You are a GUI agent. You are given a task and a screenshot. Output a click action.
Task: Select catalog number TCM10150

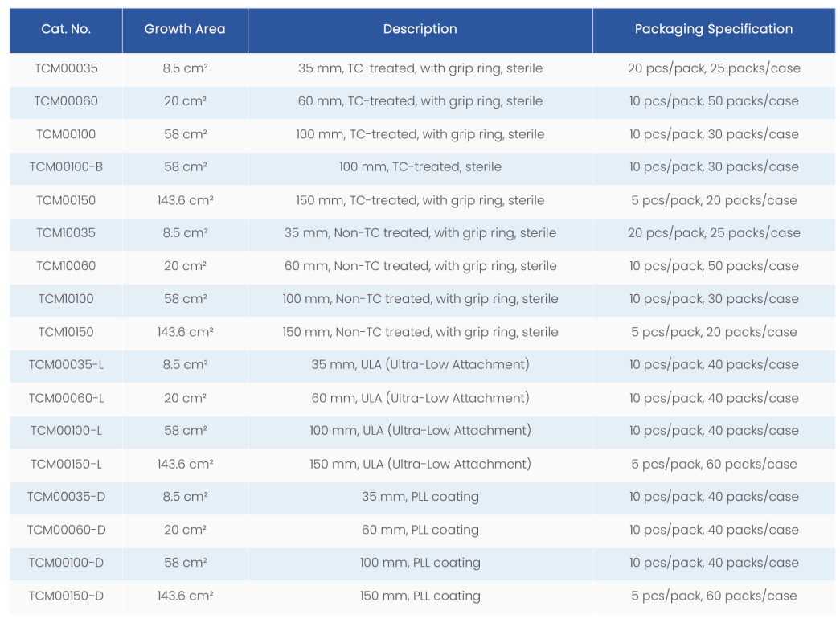[x=66, y=332]
